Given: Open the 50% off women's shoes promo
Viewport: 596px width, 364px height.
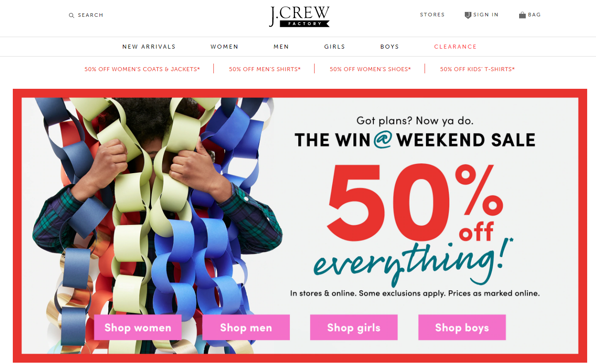Looking at the screenshot, I should coord(370,69).
